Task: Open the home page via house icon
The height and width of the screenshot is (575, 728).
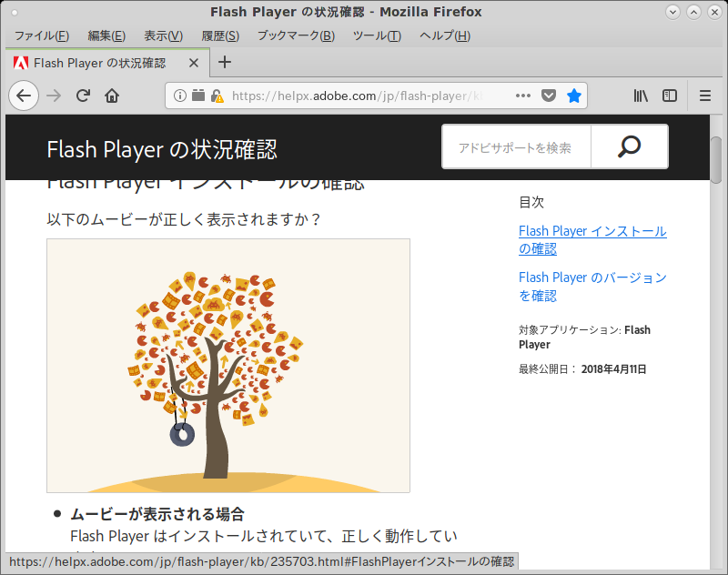Action: [112, 96]
